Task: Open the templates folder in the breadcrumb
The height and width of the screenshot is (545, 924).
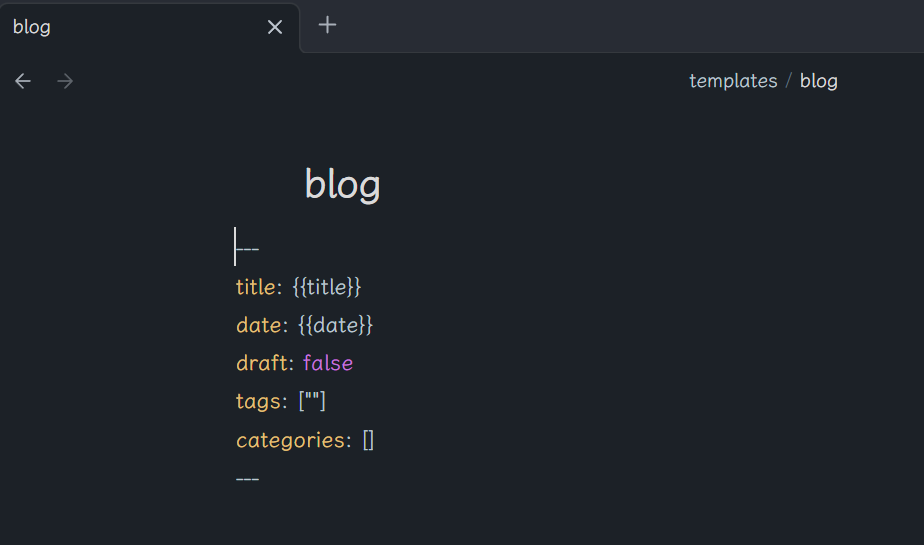Action: click(x=733, y=81)
